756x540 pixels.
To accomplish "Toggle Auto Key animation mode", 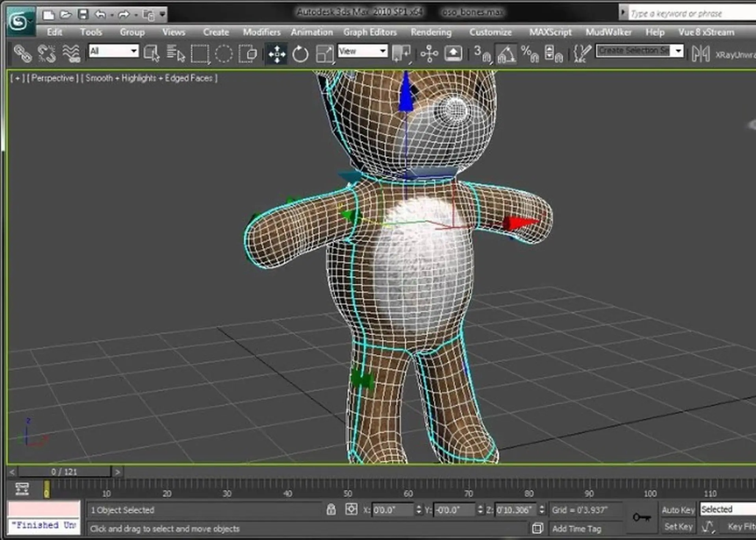I will pos(678,510).
